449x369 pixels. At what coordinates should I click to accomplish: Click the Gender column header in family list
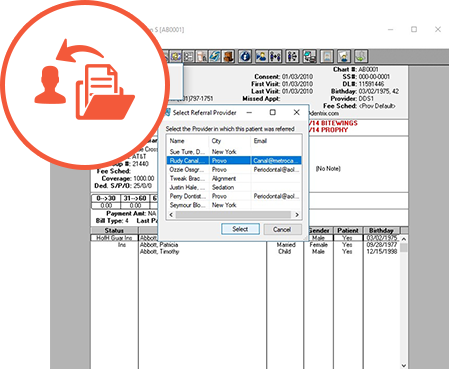[x=319, y=230]
